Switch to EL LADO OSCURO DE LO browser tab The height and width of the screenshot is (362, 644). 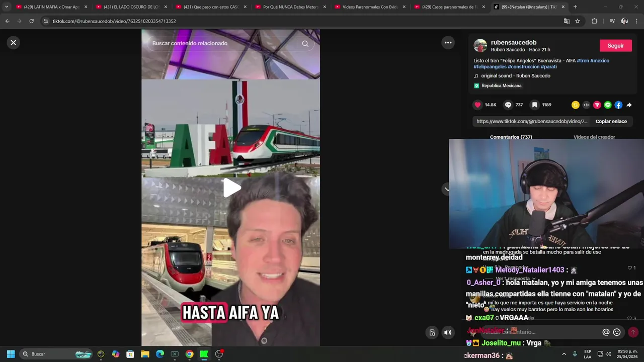[x=132, y=7]
